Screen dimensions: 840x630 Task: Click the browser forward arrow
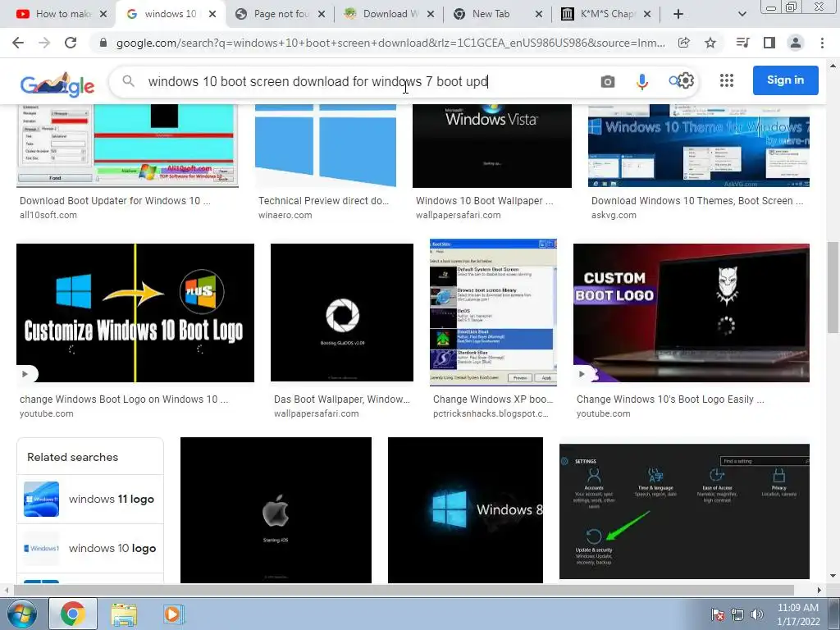(x=44, y=43)
